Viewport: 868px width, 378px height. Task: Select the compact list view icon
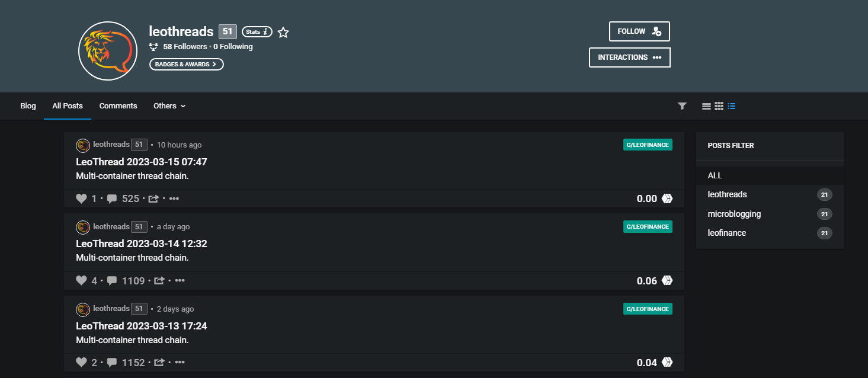(x=731, y=106)
